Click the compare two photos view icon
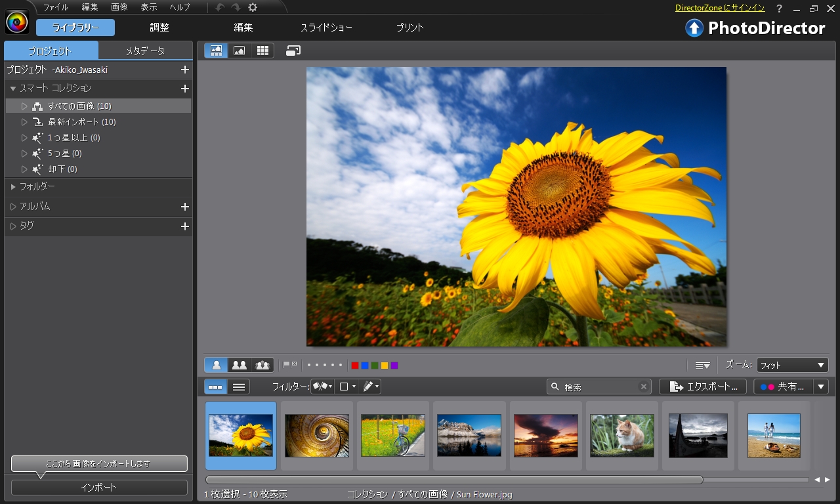The image size is (840, 504). click(240, 365)
